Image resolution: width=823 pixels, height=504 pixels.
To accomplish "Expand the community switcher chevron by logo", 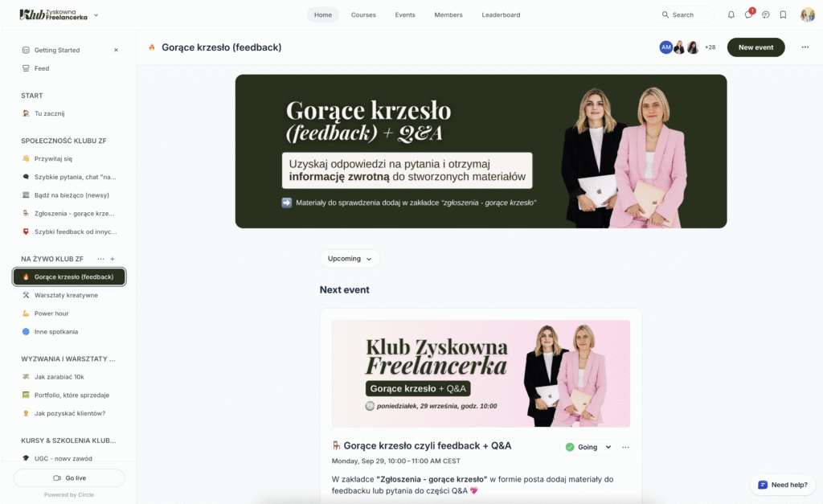I will tap(96, 14).
